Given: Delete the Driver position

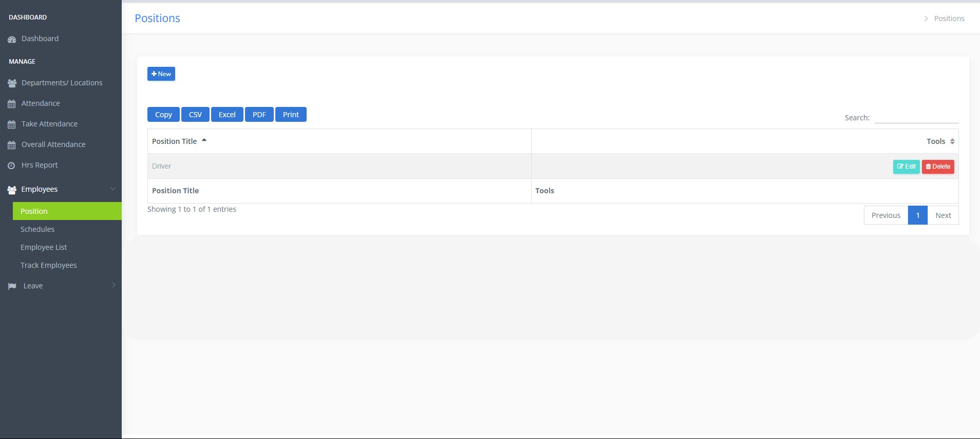Looking at the screenshot, I should point(937,167).
